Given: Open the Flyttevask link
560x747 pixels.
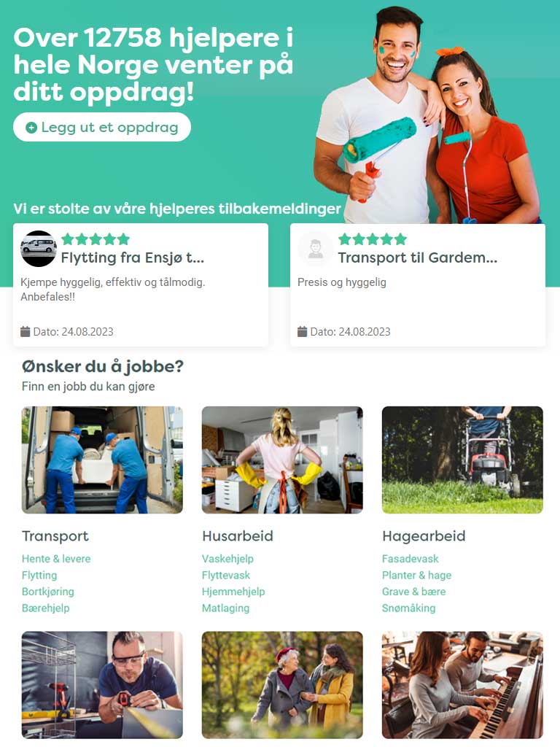Looking at the screenshot, I should (226, 575).
